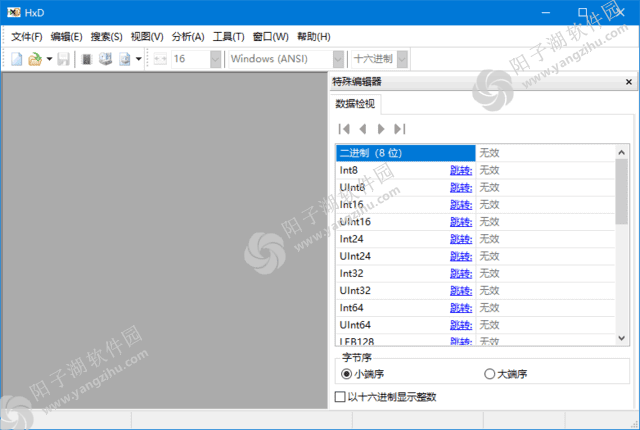Click the Open disk drive icon

tap(105, 59)
